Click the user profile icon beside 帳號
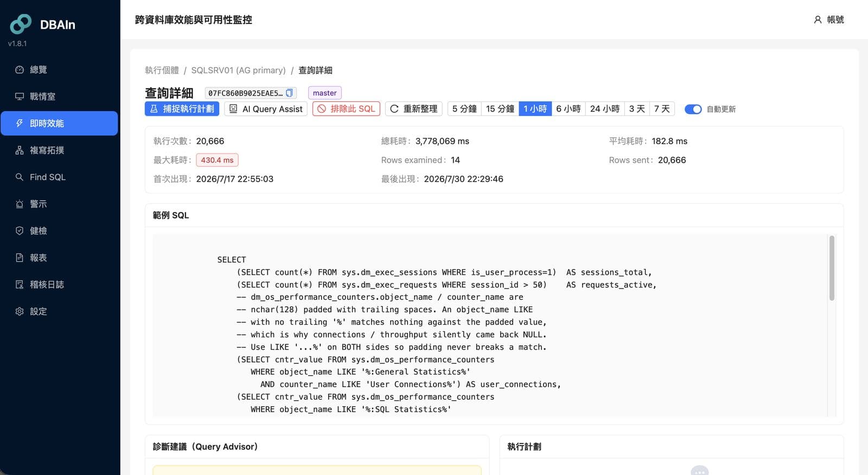868x475 pixels. click(818, 20)
